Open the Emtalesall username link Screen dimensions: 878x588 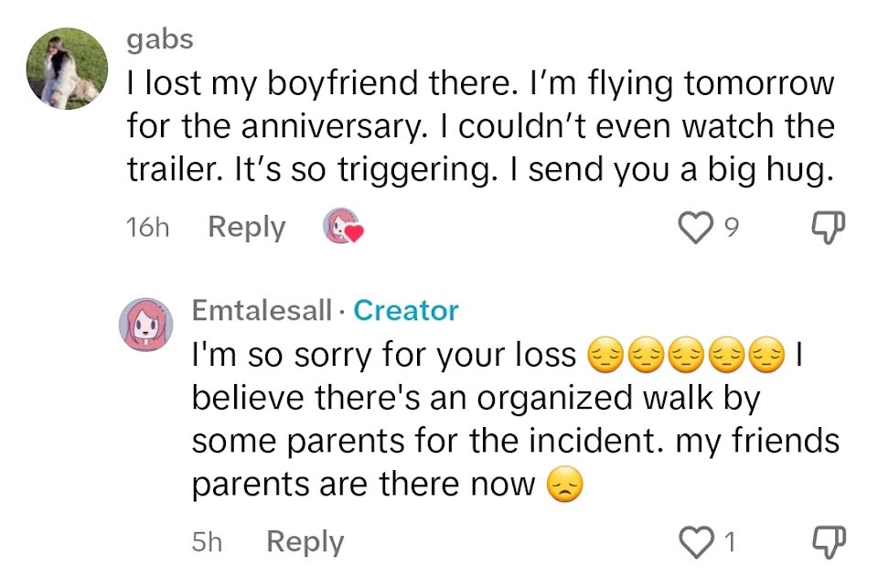[262, 310]
